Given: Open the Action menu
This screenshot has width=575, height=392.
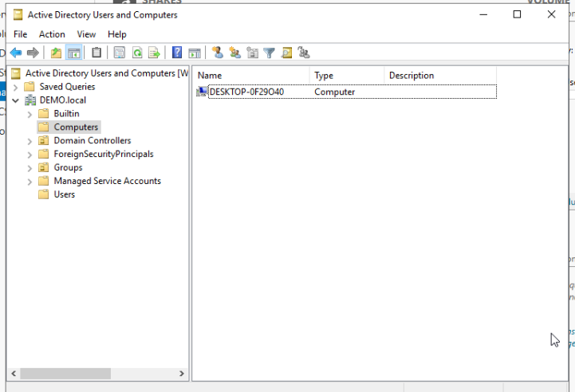Looking at the screenshot, I should (52, 34).
